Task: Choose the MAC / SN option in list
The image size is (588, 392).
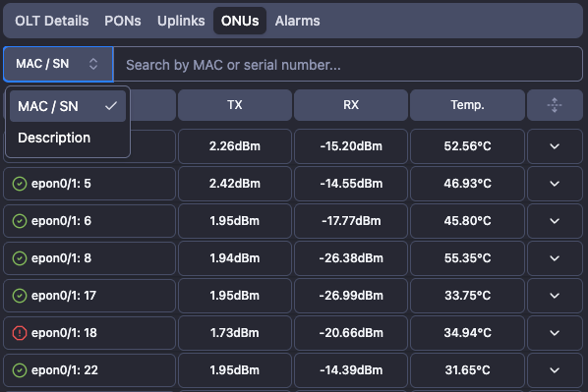Action: point(68,106)
